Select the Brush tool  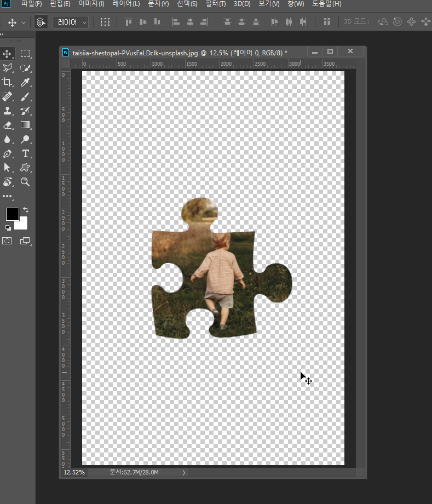pyautogui.click(x=25, y=96)
